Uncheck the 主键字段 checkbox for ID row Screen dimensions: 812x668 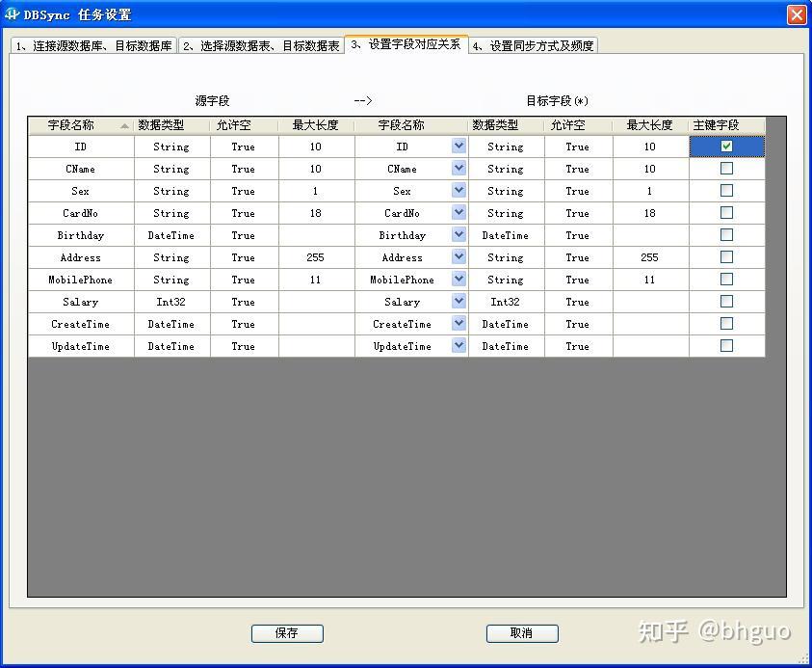pyautogui.click(x=725, y=146)
